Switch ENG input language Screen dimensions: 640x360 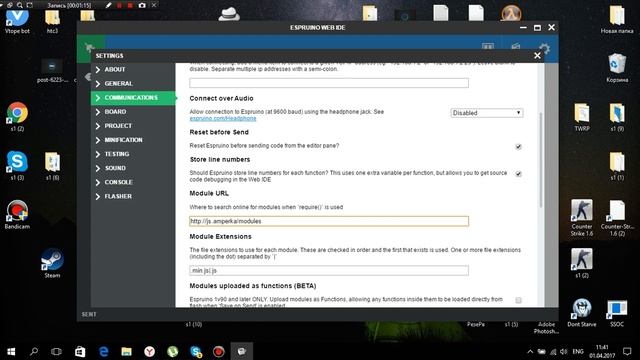(578, 351)
